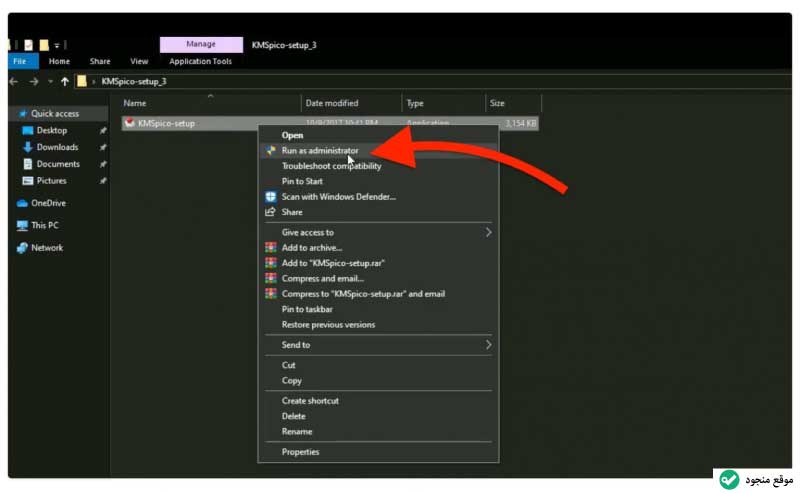Select Restore previous versions
This screenshot has height=493, width=800.
328,324
